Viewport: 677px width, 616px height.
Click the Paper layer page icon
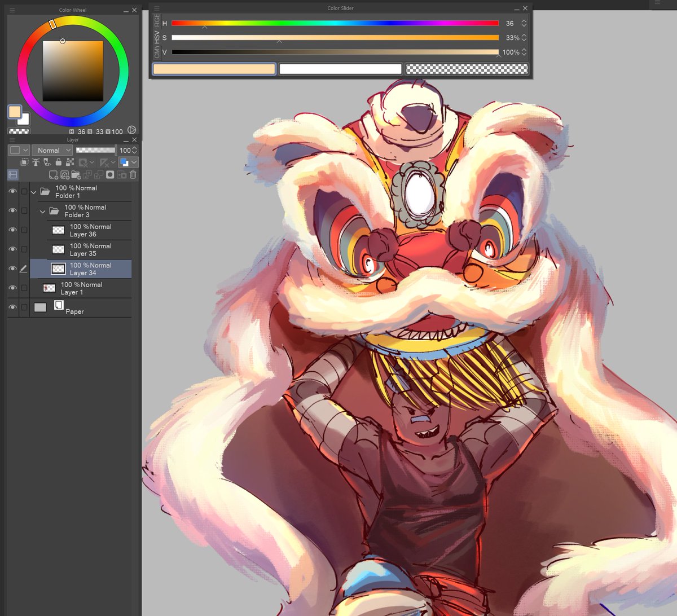[58, 305]
